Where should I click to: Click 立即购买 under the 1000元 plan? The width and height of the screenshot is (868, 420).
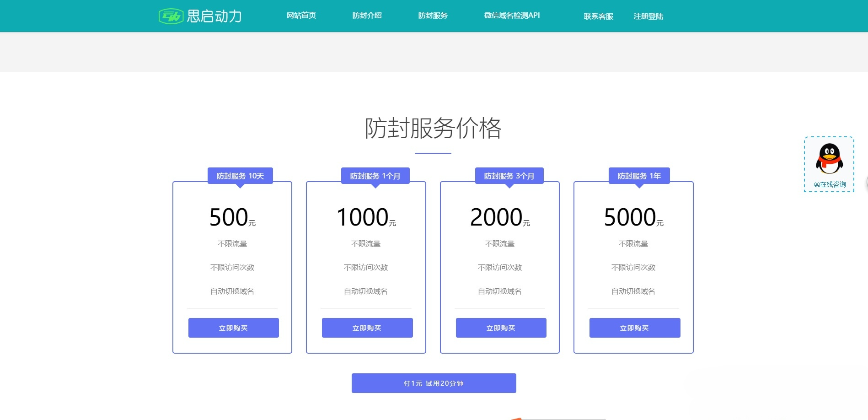click(x=367, y=328)
